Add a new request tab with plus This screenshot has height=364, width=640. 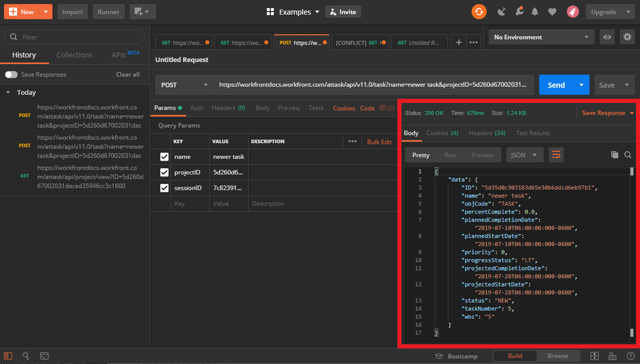tap(458, 42)
